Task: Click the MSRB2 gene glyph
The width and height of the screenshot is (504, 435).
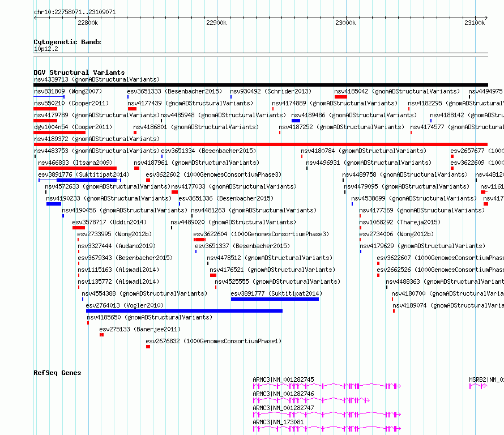Action: click(x=479, y=386)
